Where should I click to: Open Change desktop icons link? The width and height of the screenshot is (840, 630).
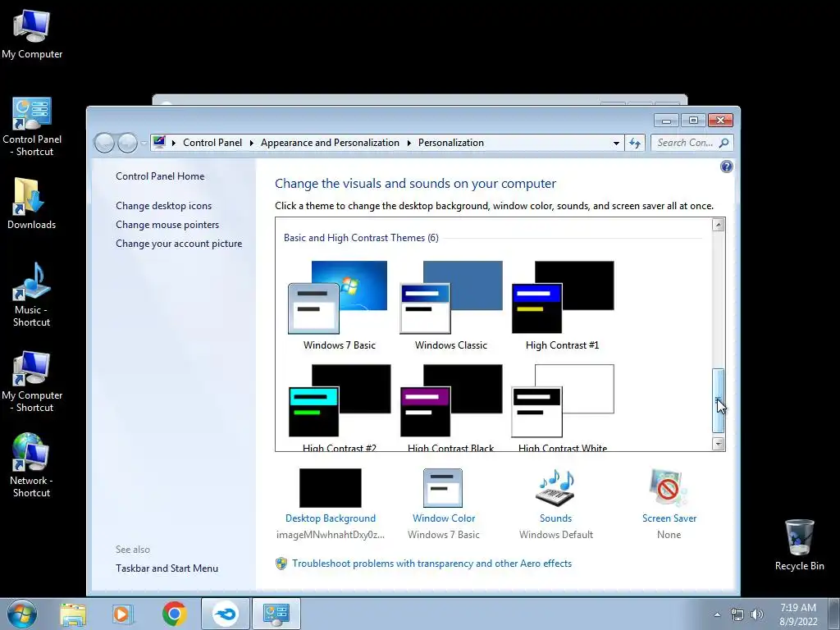pyautogui.click(x=163, y=206)
